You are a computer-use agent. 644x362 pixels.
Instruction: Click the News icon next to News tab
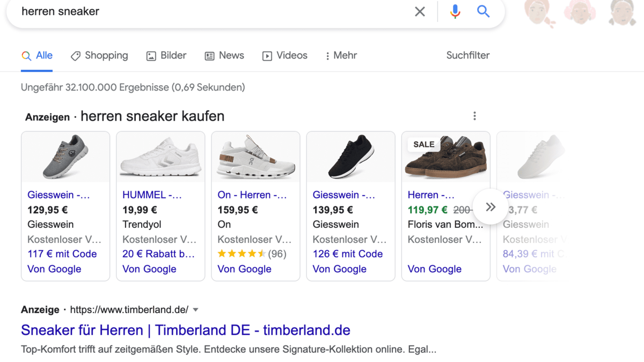[x=209, y=55]
